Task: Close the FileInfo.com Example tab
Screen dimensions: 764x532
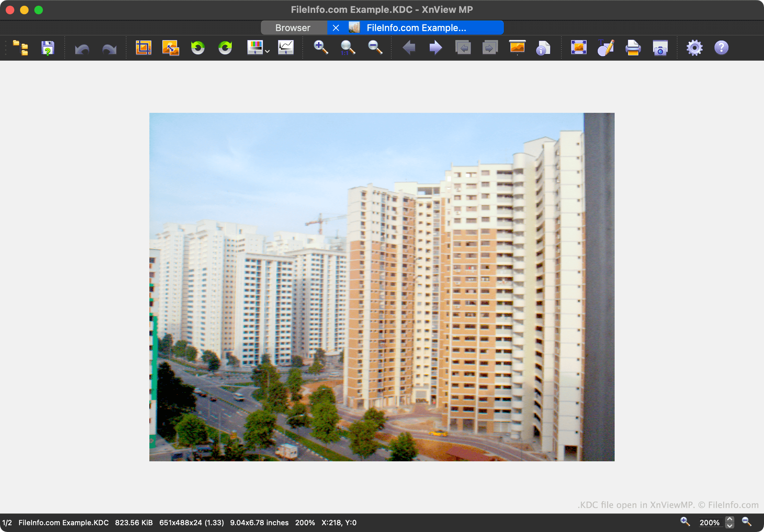Action: click(336, 28)
